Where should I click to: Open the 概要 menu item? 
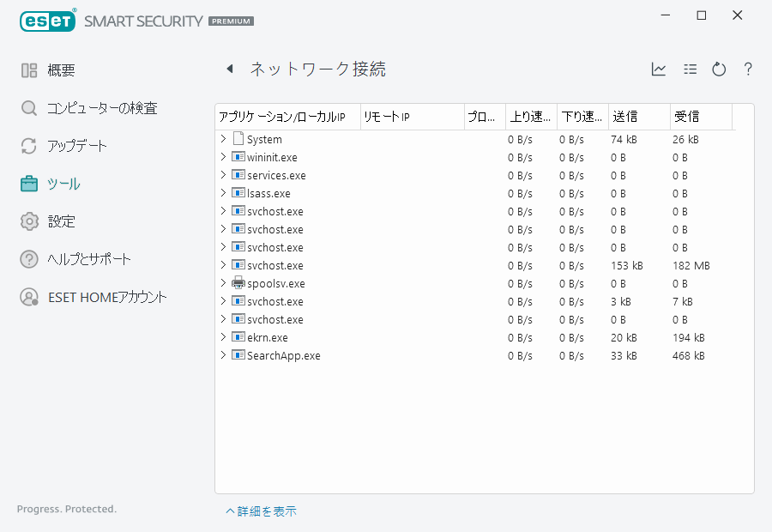click(61, 70)
